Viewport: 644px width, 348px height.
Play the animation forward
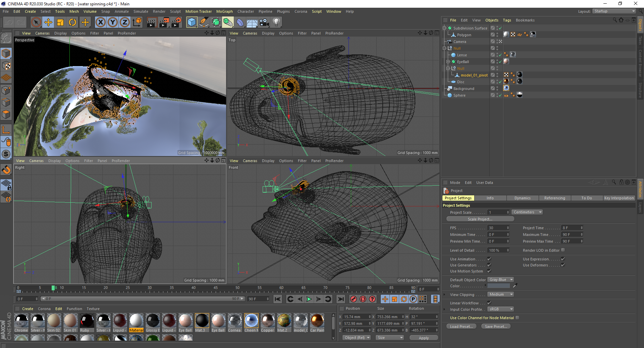click(x=309, y=299)
